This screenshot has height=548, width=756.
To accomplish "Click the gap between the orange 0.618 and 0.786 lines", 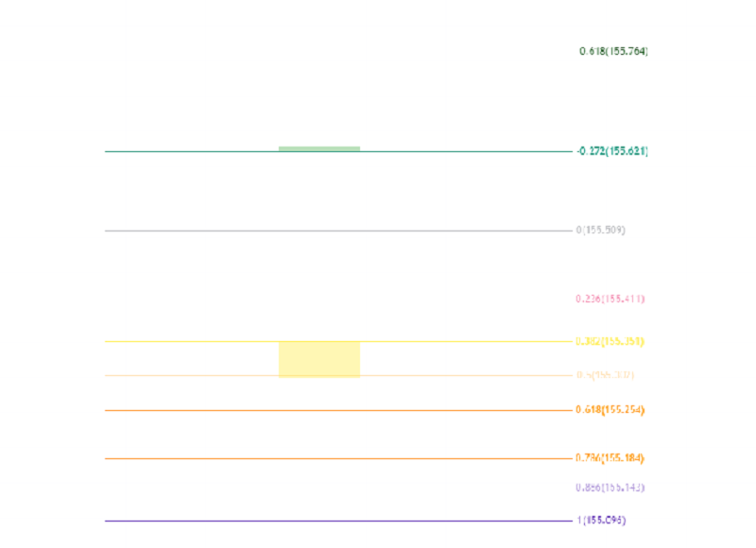I will [338, 435].
